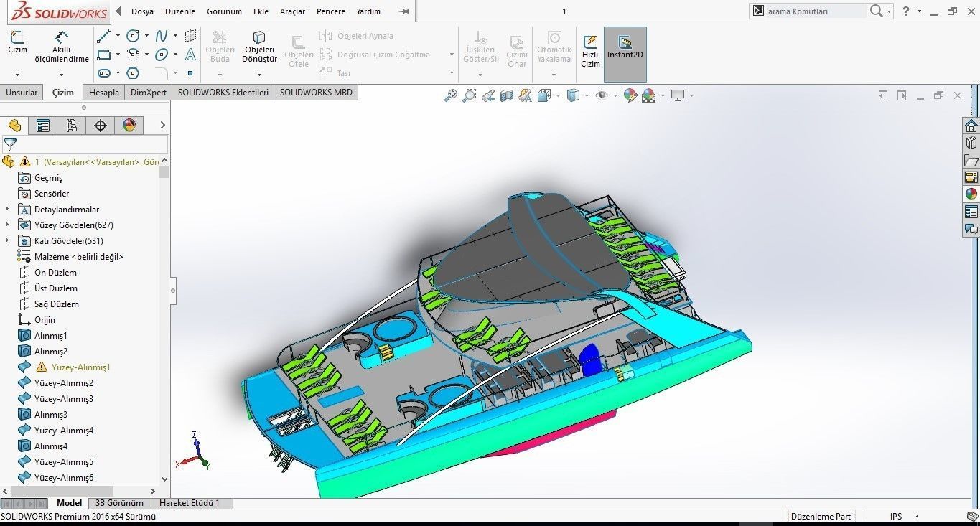Toggle the Instant2D button

[x=625, y=55]
